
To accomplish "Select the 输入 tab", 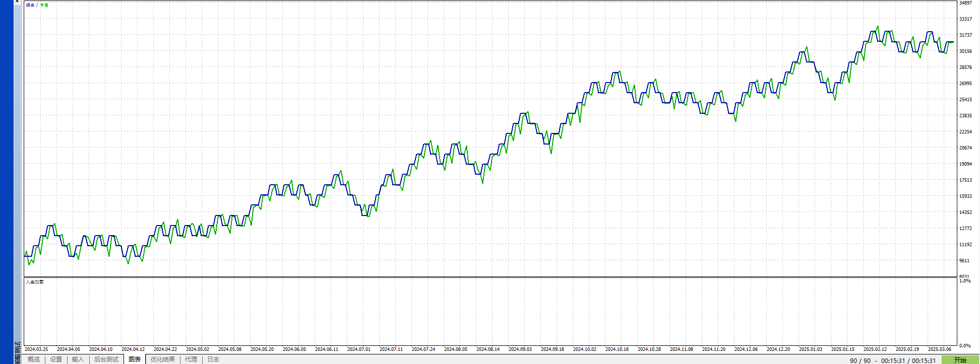I will (78, 359).
